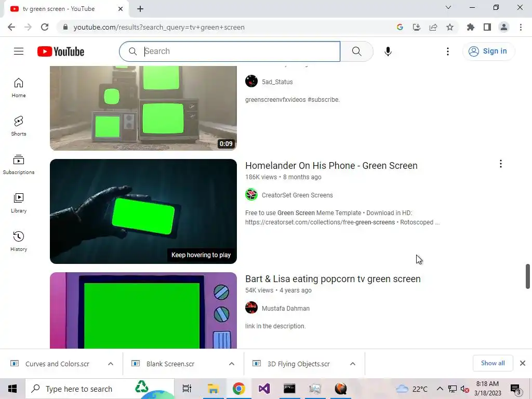Open a new browser tab
This screenshot has height=399, width=532.
point(140,9)
